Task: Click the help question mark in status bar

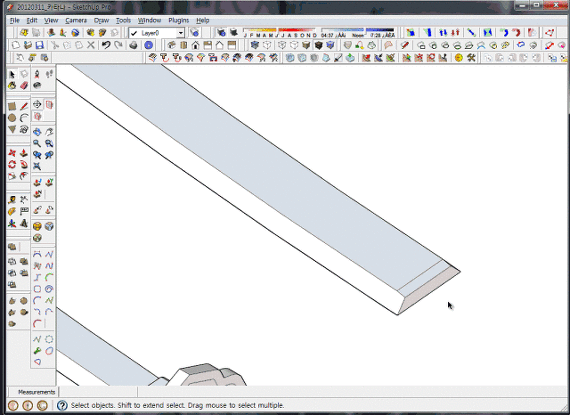Action: click(x=62, y=405)
